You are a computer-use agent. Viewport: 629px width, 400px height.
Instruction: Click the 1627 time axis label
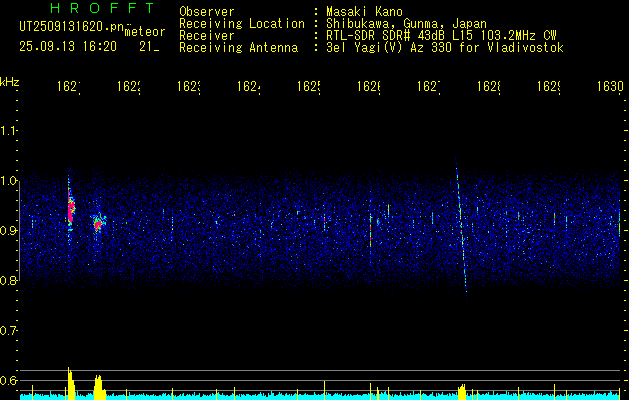coord(428,86)
